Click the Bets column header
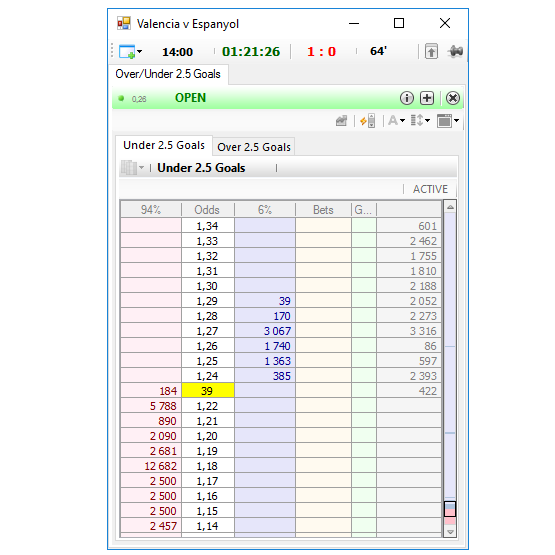 pos(323,210)
